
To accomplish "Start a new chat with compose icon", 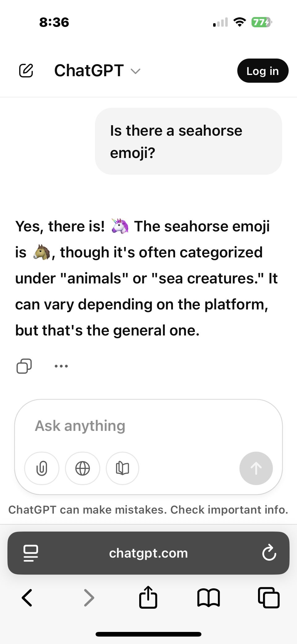I will [26, 71].
